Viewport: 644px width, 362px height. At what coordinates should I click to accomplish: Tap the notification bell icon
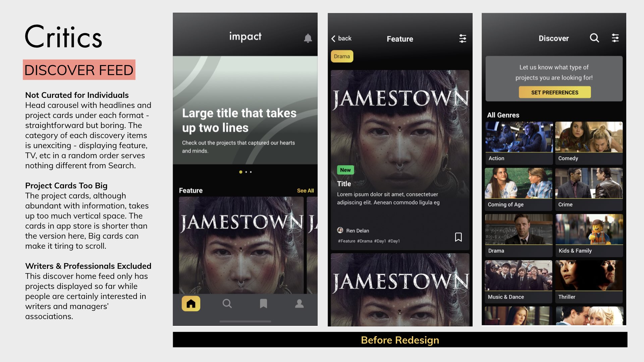point(308,38)
